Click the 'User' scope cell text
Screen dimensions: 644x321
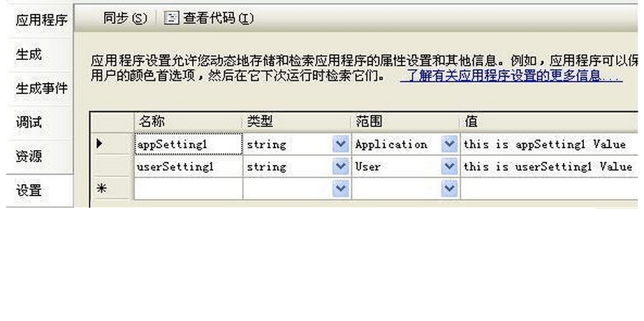click(367, 167)
